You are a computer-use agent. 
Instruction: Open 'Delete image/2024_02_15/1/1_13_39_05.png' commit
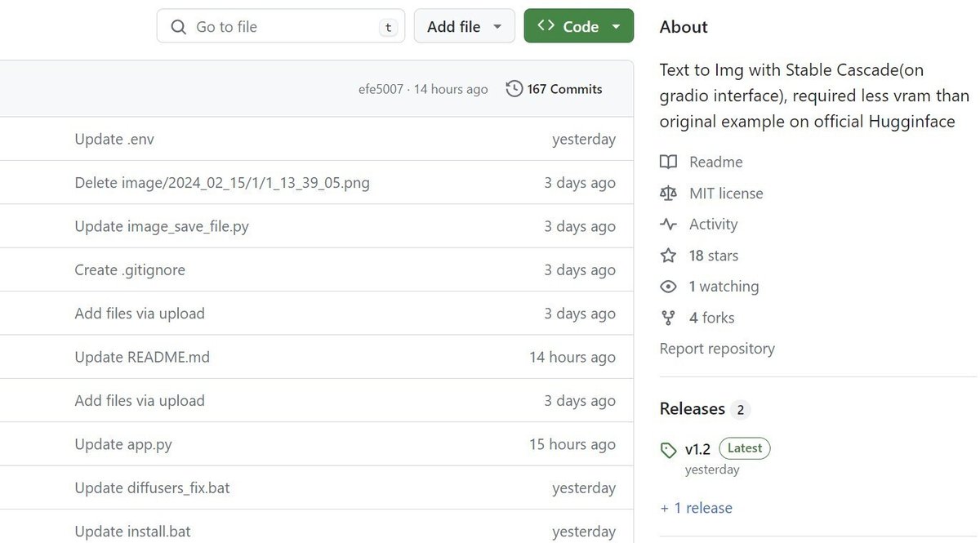click(222, 183)
